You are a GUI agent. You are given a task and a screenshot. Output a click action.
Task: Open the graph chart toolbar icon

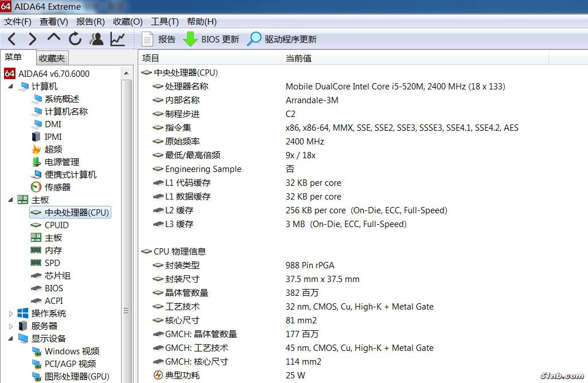(x=118, y=39)
